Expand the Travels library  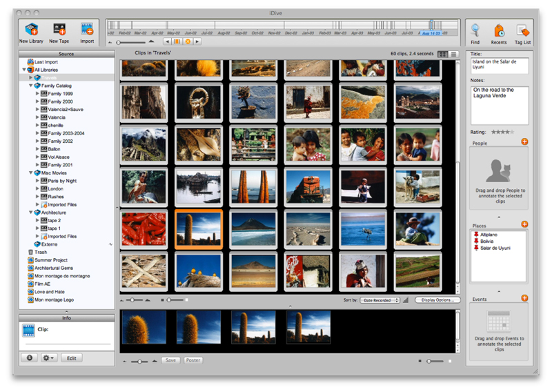(x=30, y=77)
